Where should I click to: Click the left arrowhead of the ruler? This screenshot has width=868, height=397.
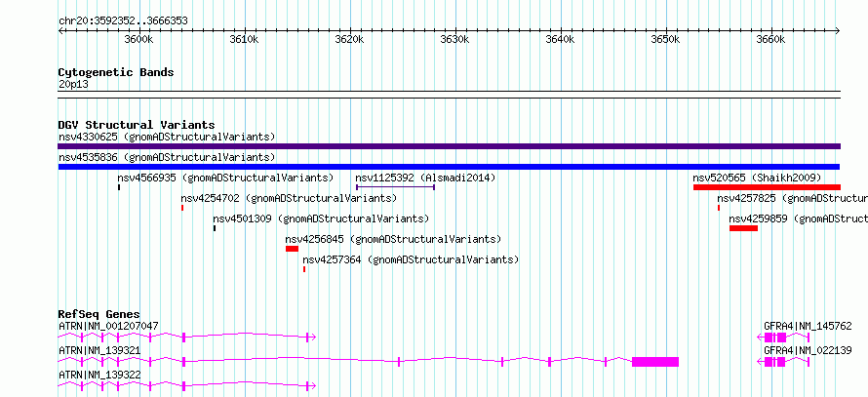(60, 30)
